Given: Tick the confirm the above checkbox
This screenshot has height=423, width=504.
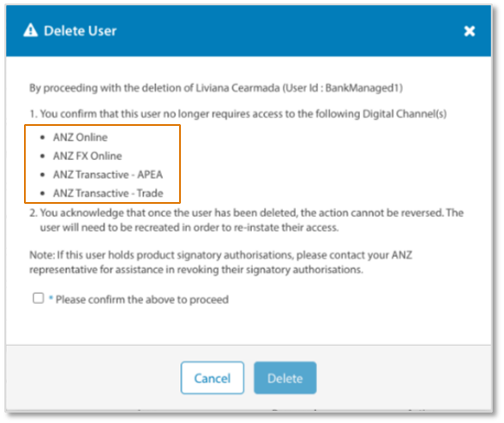Looking at the screenshot, I should click(x=39, y=298).
